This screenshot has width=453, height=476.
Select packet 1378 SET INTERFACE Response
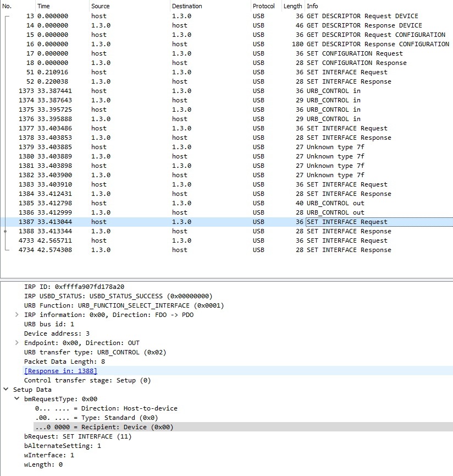pos(226,138)
